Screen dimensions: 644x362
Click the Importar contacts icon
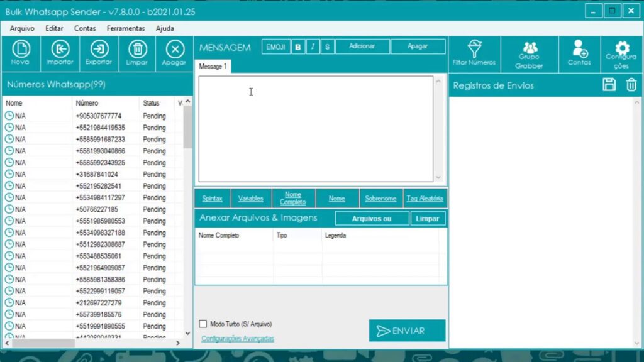coord(60,50)
